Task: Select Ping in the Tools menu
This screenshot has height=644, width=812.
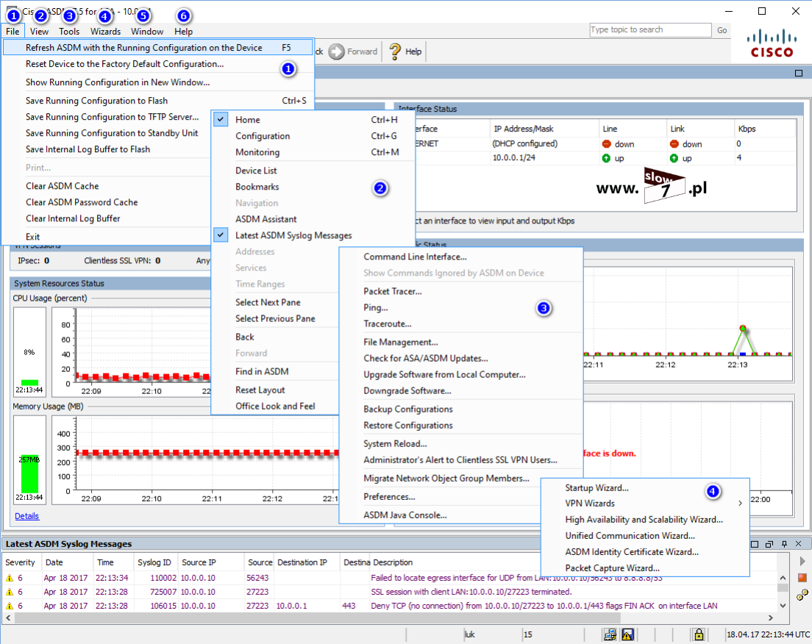Action: click(x=461, y=307)
